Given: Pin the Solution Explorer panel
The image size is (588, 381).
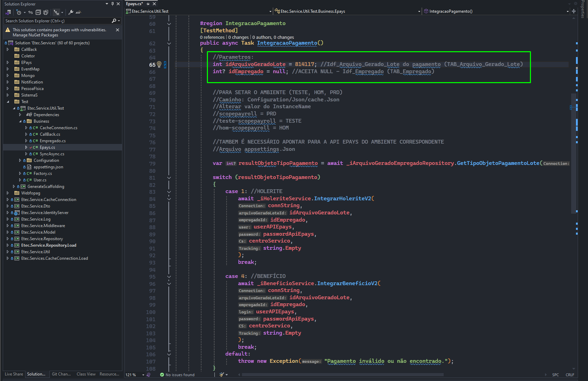Looking at the screenshot, I should (112, 4).
